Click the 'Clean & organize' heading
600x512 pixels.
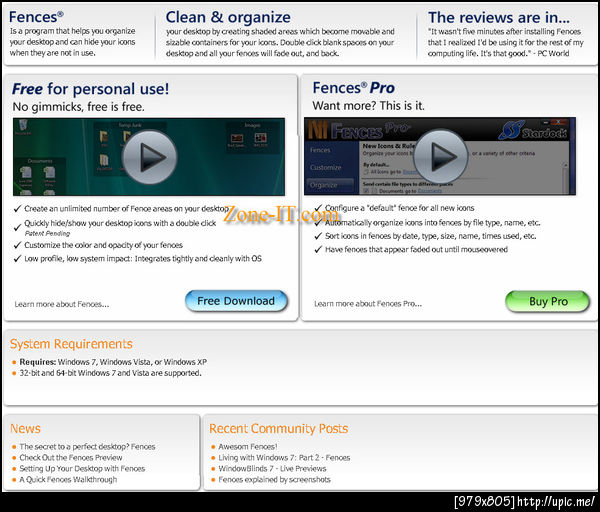point(228,17)
